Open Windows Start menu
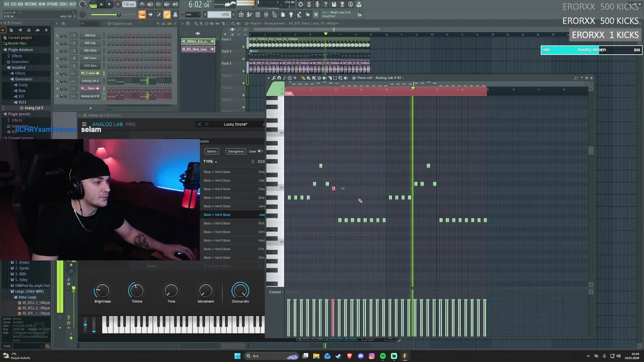The height and width of the screenshot is (362, 644). pos(237,356)
